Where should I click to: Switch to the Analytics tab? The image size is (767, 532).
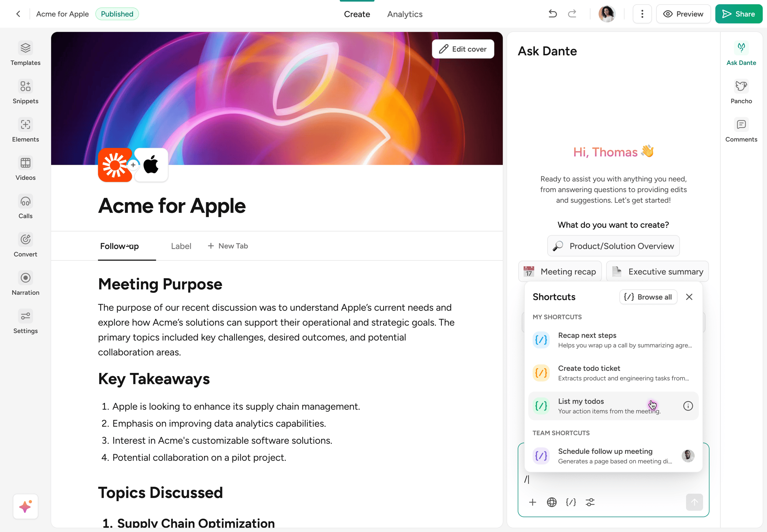pyautogui.click(x=405, y=14)
